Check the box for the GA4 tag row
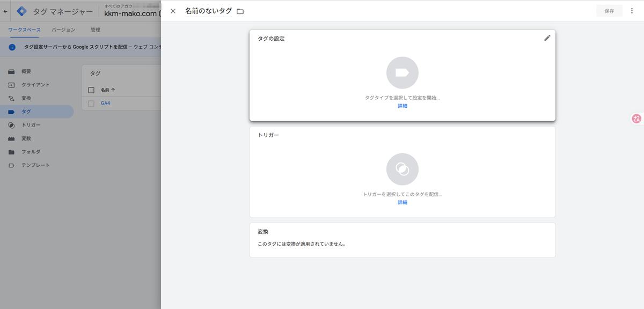 [x=91, y=104]
